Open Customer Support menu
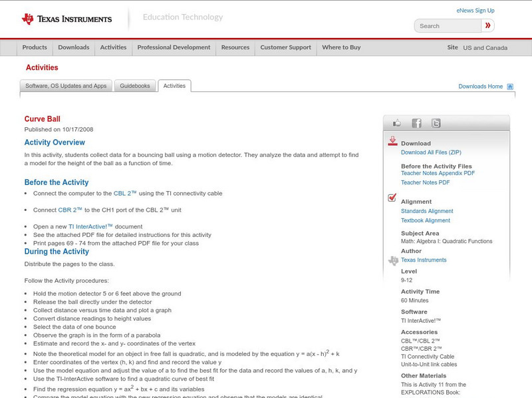532x398 pixels. click(x=286, y=47)
